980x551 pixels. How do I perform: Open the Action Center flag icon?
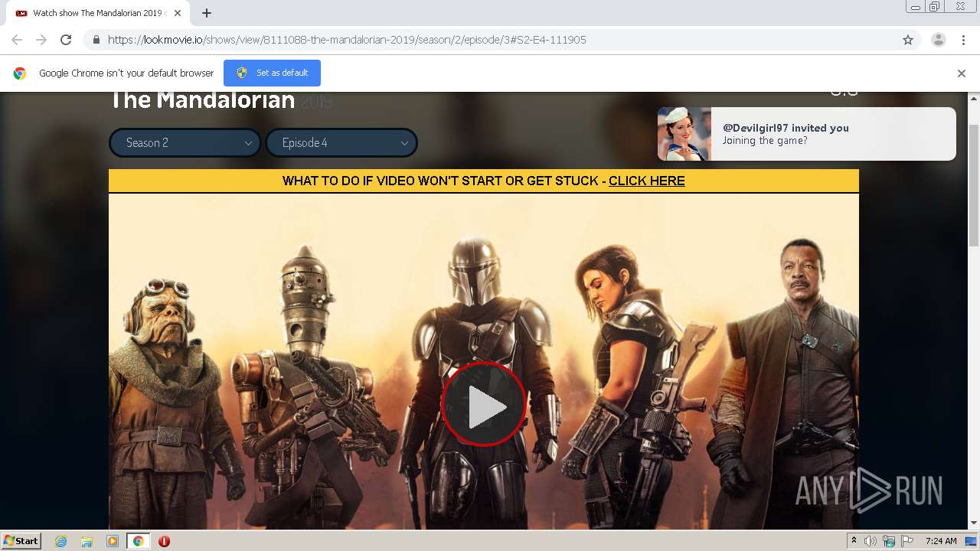[907, 541]
